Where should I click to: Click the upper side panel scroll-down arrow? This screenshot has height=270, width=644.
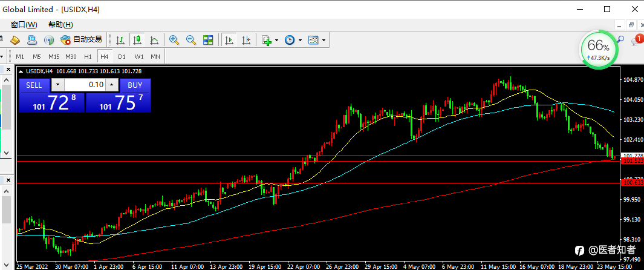coord(6,153)
